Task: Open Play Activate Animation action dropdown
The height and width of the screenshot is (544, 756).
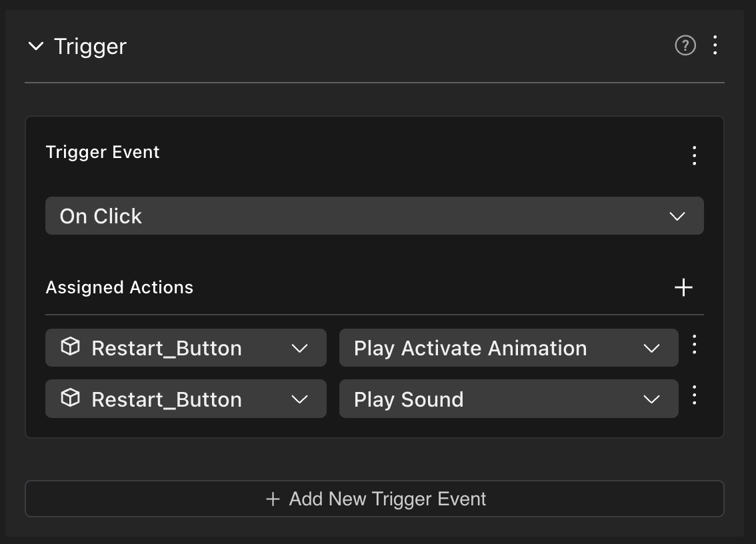Action: [507, 348]
